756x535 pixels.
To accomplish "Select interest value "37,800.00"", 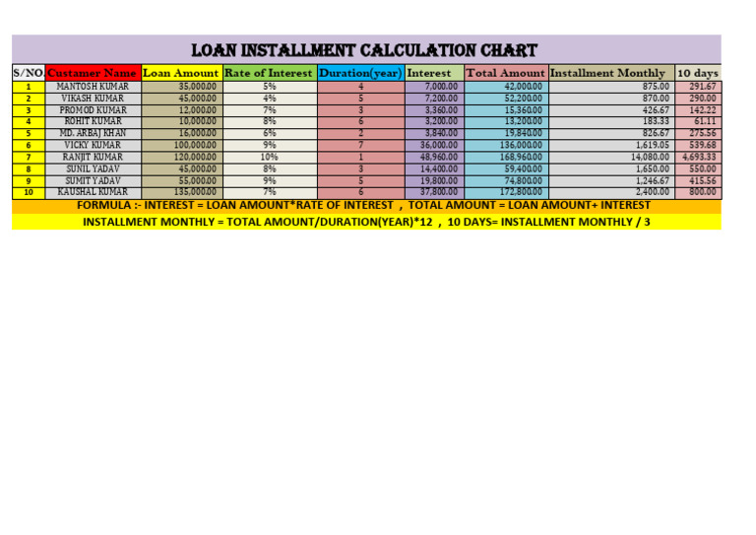I will [x=434, y=192].
